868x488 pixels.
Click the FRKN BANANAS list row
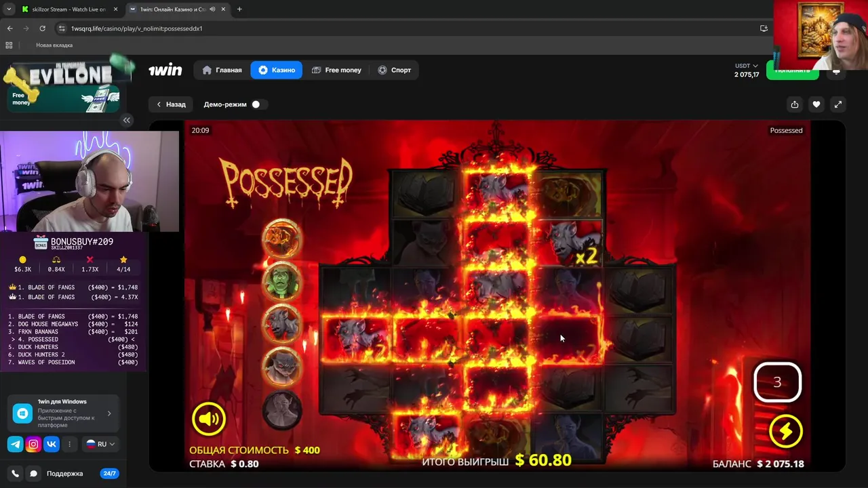[73, 331]
